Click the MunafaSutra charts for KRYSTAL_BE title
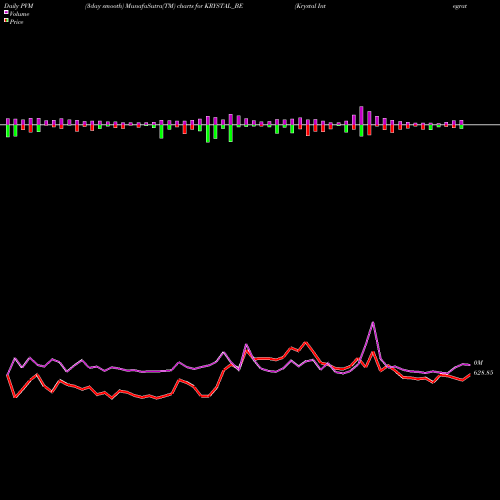 point(164,6)
